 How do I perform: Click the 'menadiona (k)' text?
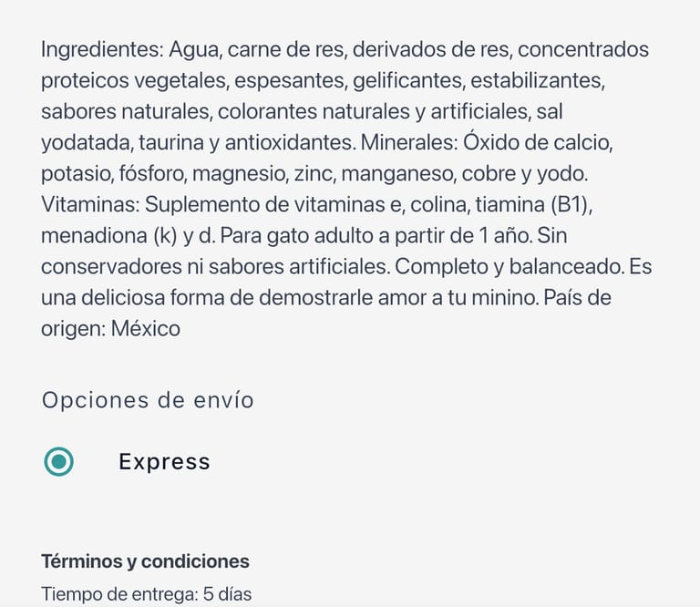click(108, 235)
